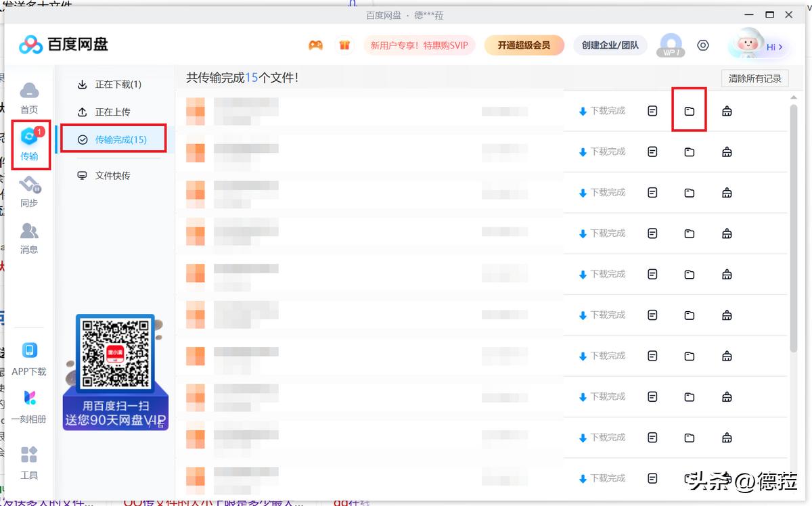Image resolution: width=812 pixels, height=506 pixels.
Task: Switch to 正在下载(1) tab
Action: click(110, 85)
